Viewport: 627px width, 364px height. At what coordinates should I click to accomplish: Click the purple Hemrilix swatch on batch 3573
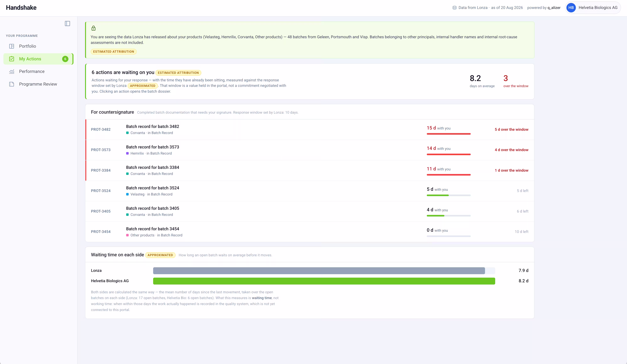(127, 154)
